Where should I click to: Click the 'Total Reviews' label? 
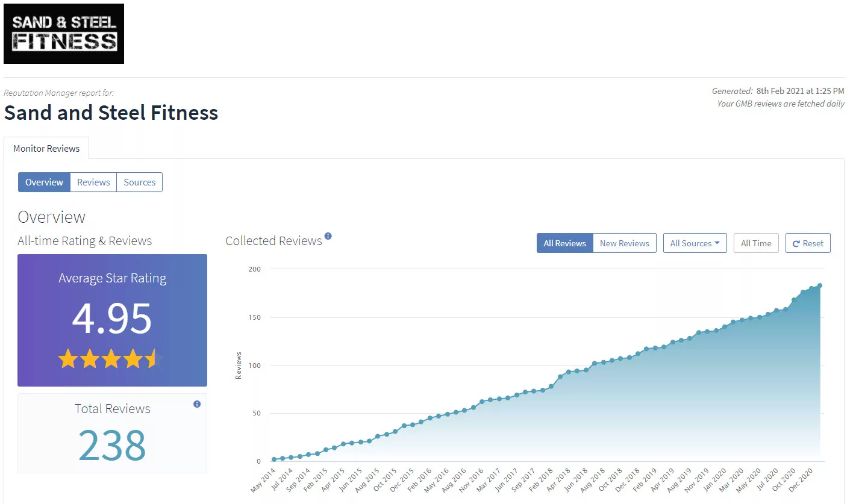(x=112, y=409)
